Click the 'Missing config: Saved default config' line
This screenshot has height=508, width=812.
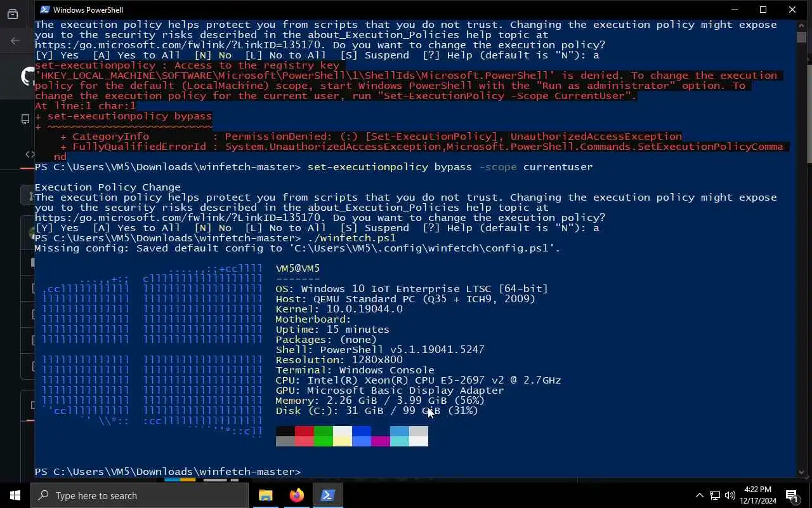point(298,248)
